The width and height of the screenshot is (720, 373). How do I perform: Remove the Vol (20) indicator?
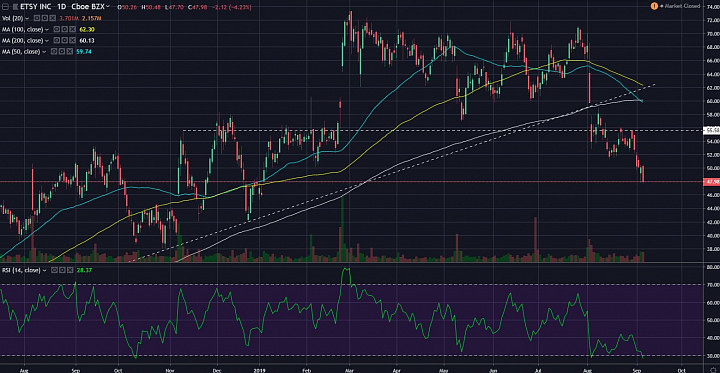tap(53, 18)
